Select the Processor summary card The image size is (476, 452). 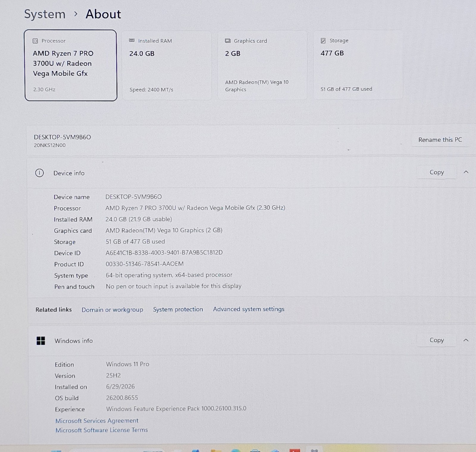71,65
